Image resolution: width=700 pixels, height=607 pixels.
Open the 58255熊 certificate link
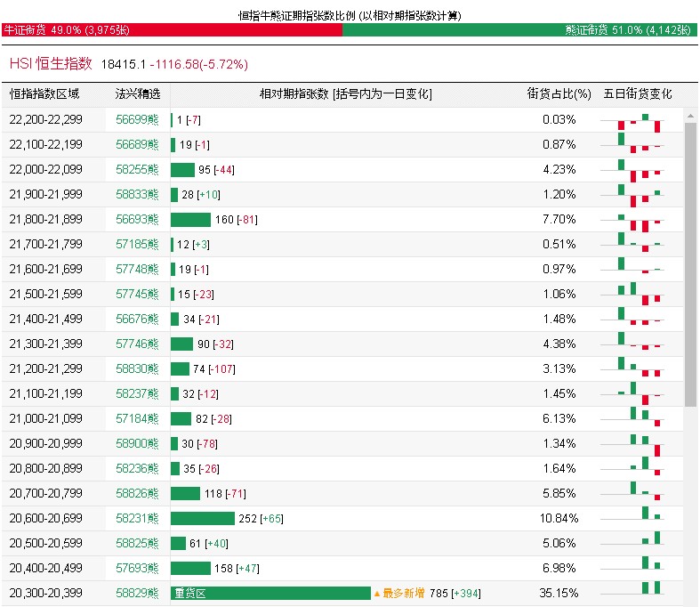pos(137,170)
